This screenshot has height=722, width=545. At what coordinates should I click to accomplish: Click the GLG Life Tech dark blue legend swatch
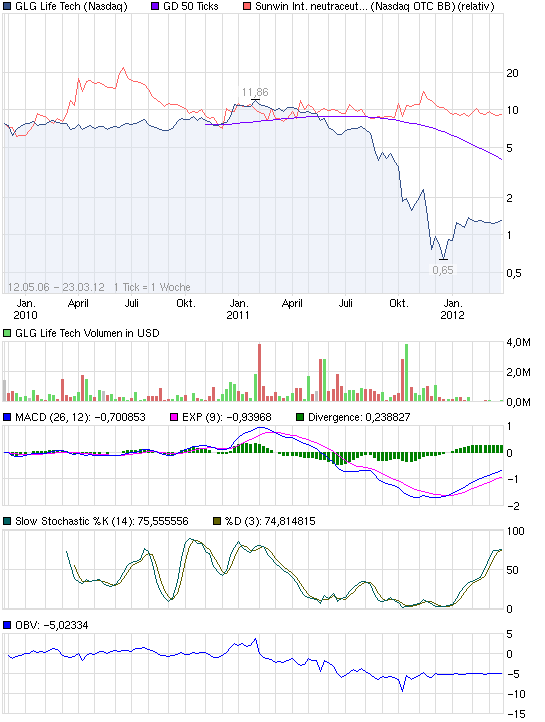coord(7,6)
